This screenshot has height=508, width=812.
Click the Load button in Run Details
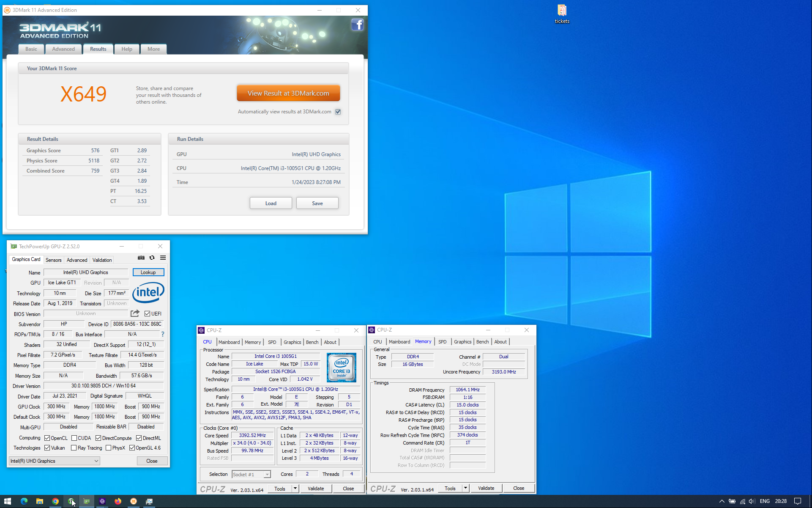coord(271,203)
